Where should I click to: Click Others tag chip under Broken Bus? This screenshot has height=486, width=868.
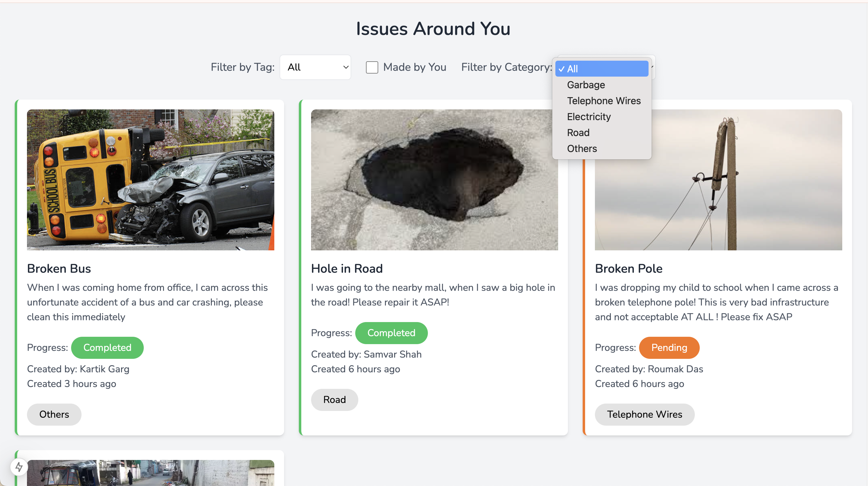(x=54, y=414)
